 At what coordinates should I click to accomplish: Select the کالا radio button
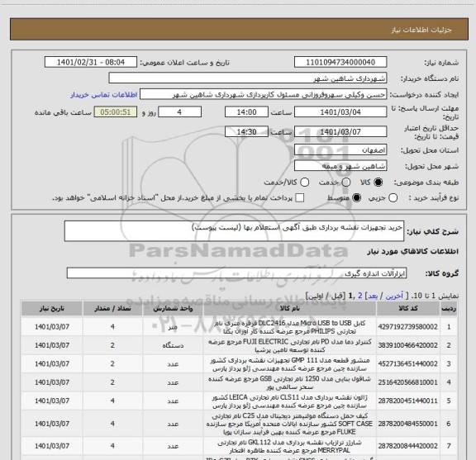378,182
